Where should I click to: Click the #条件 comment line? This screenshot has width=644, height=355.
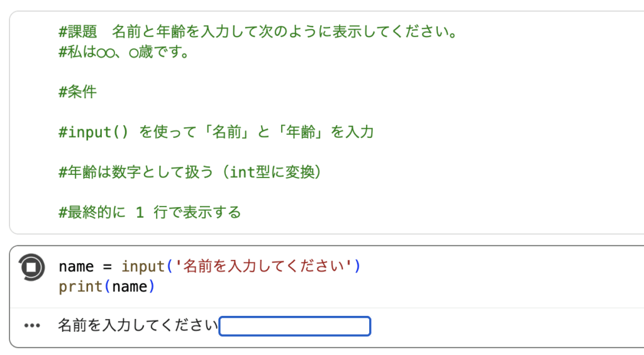pos(78,92)
